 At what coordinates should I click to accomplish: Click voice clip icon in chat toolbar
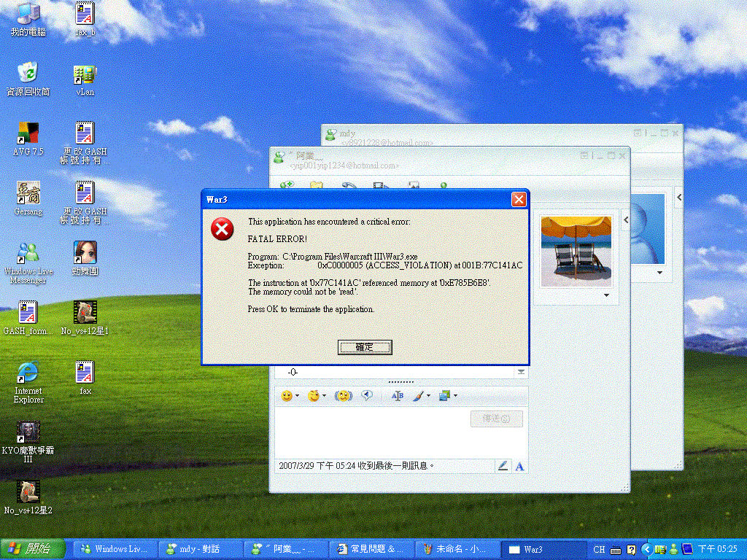pyautogui.click(x=366, y=396)
